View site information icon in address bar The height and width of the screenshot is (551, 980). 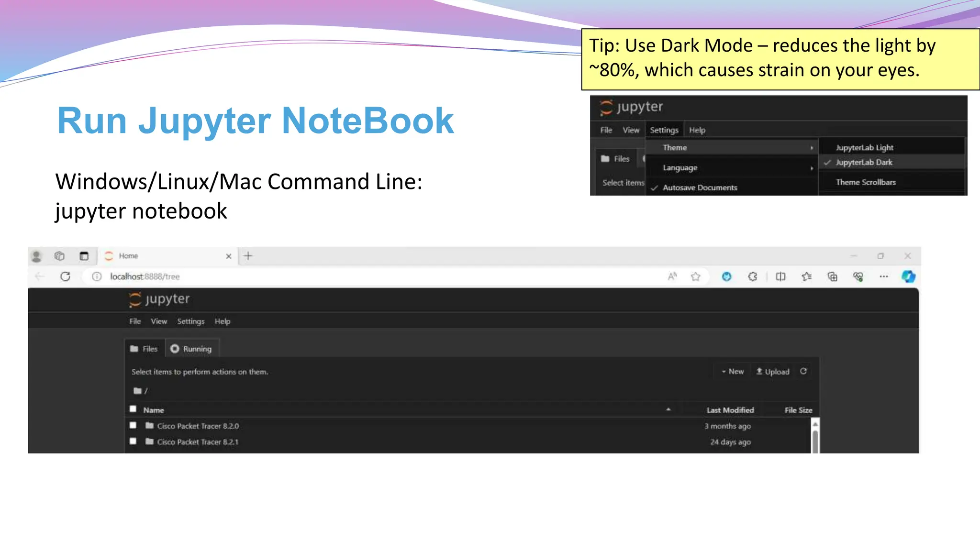pos(97,276)
